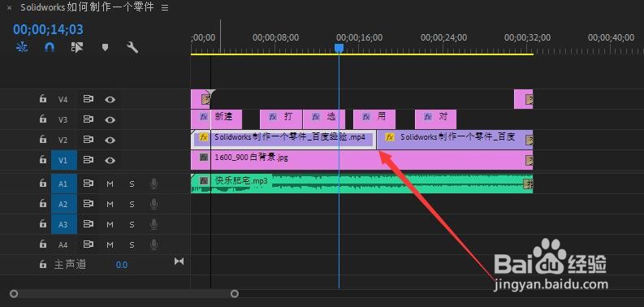Toggle sync lock for track A4
This screenshot has height=307, width=644.
pyautogui.click(x=89, y=244)
